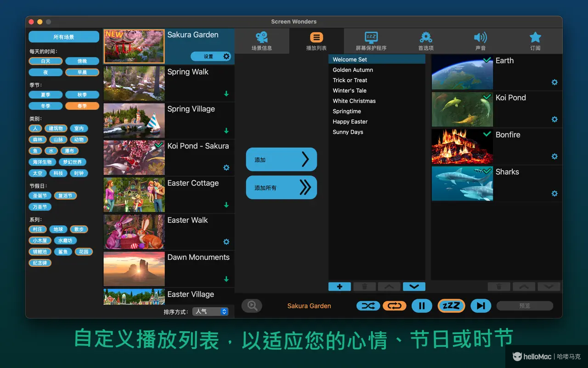Click the 添加 add button
The image size is (588, 368).
(x=282, y=160)
